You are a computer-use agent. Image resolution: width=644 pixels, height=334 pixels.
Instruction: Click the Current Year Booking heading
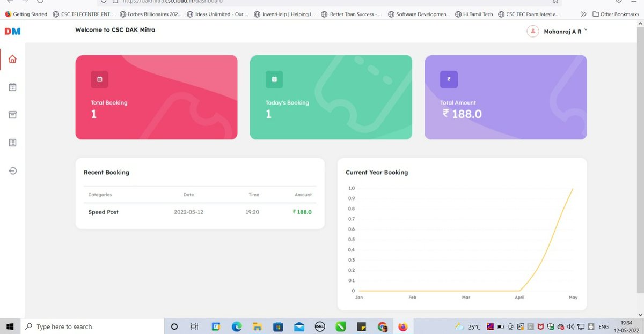[377, 173]
